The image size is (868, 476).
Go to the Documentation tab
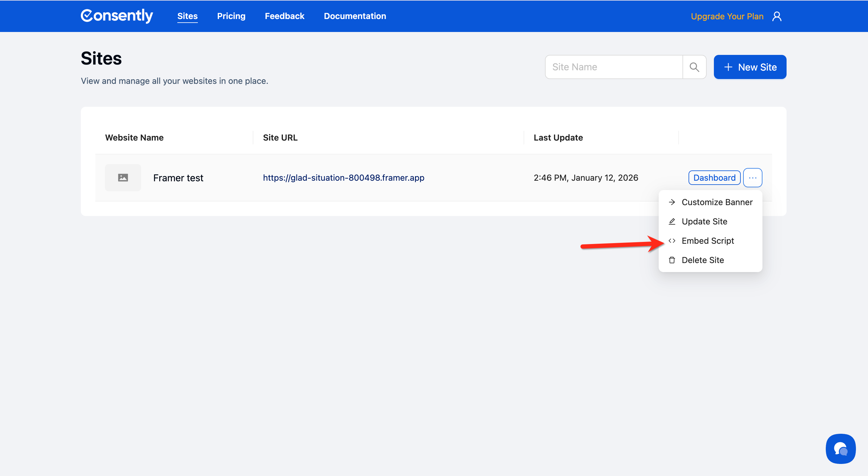coord(355,16)
